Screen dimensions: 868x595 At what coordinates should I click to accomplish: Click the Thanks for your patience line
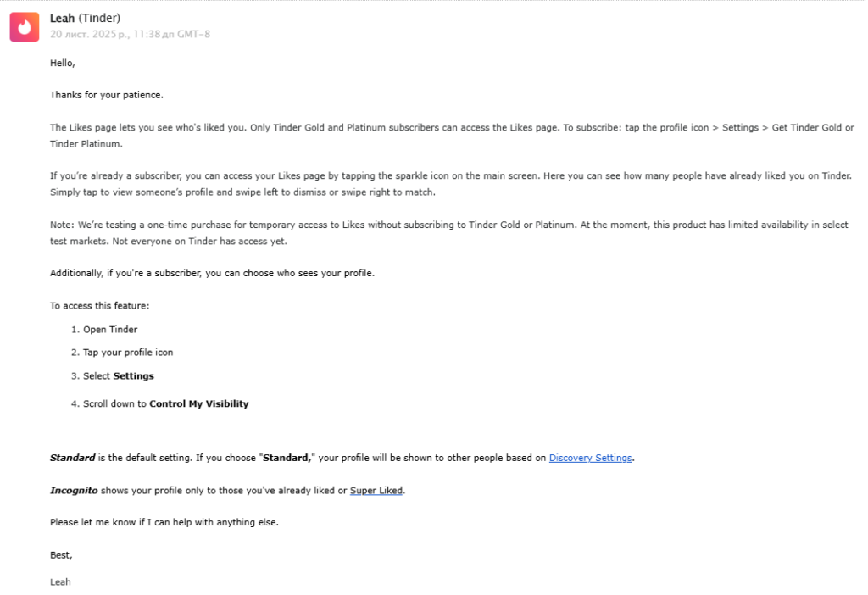[106, 95]
